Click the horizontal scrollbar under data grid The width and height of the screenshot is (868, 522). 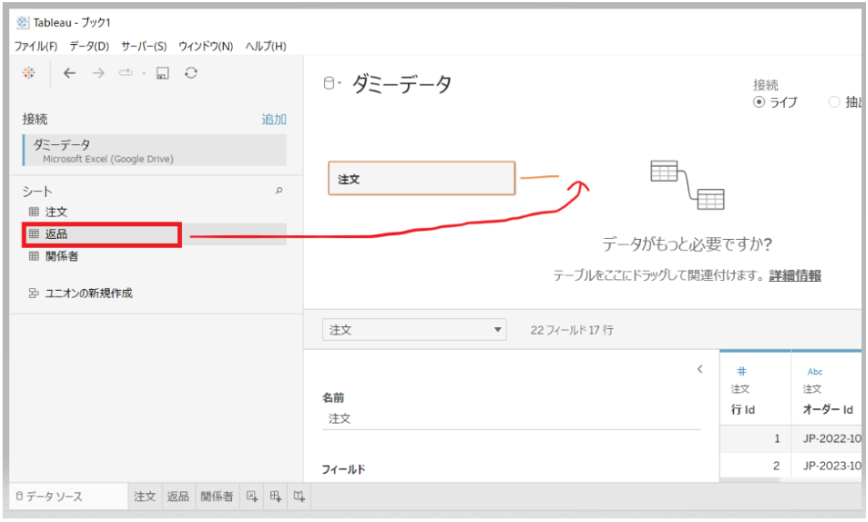[750, 480]
